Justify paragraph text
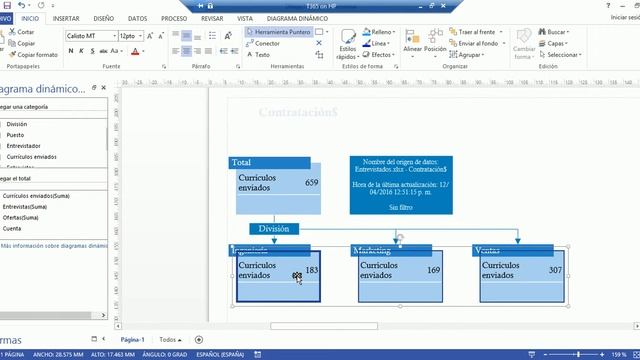This screenshot has height=360, width=640. [x=208, y=51]
